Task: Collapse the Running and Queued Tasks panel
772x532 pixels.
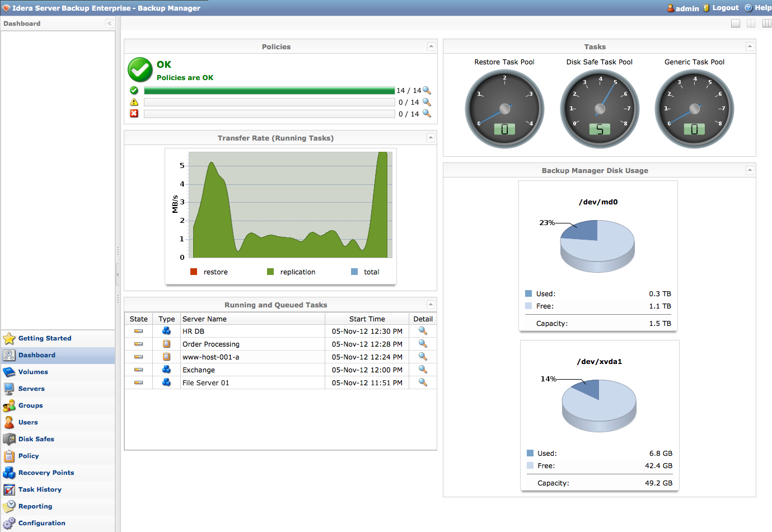Action: coord(431,305)
